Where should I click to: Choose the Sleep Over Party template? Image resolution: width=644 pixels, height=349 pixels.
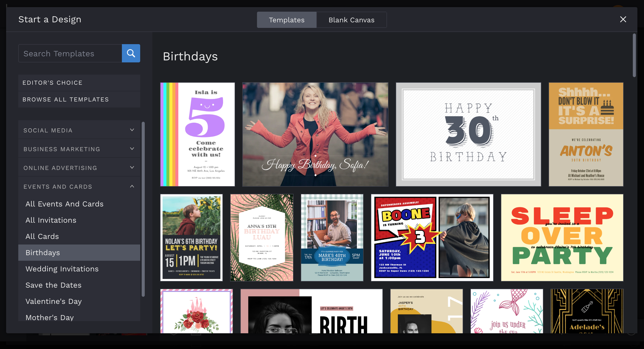[x=562, y=238]
